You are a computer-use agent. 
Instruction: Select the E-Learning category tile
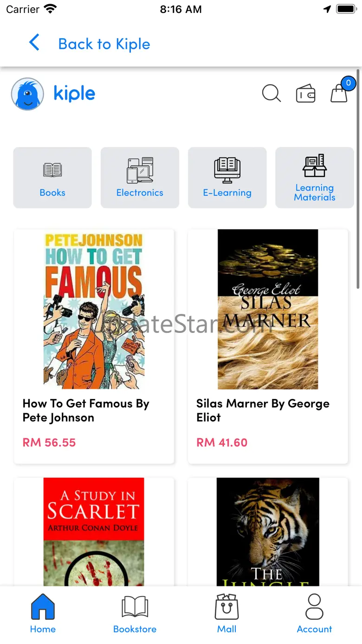click(x=227, y=177)
